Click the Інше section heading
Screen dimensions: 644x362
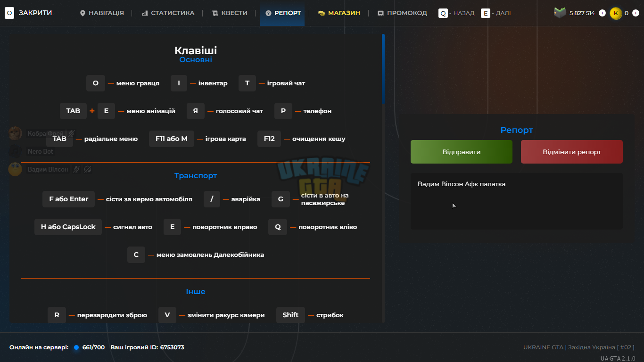tap(196, 291)
